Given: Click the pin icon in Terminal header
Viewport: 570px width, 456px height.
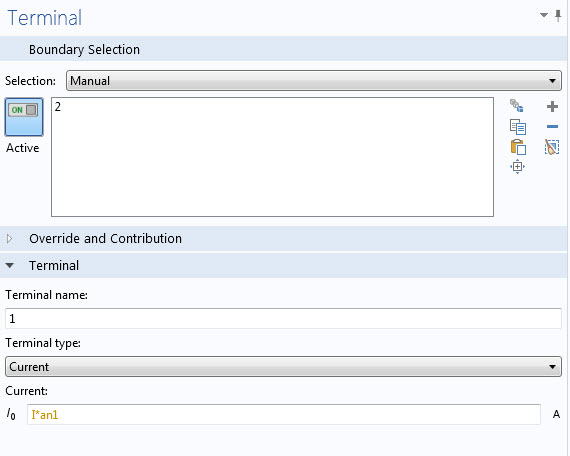Looking at the screenshot, I should click(558, 16).
